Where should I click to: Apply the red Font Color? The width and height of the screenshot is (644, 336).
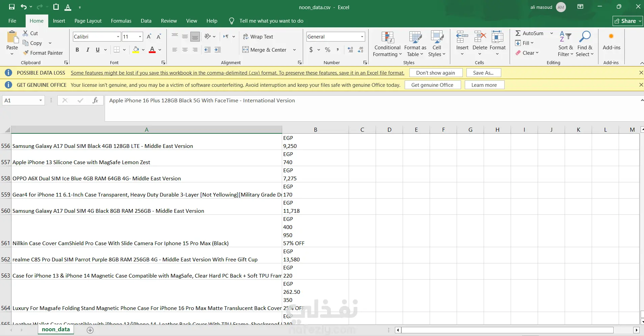(x=152, y=50)
